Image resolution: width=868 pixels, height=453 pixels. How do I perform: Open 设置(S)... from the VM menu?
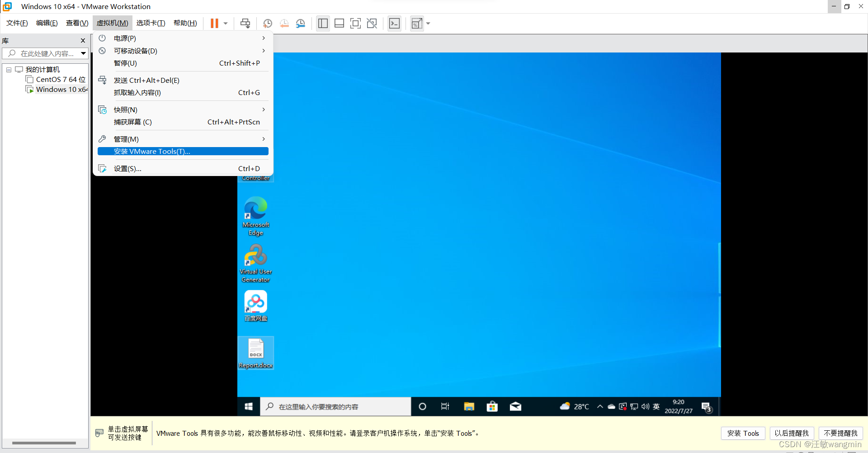tap(183, 169)
